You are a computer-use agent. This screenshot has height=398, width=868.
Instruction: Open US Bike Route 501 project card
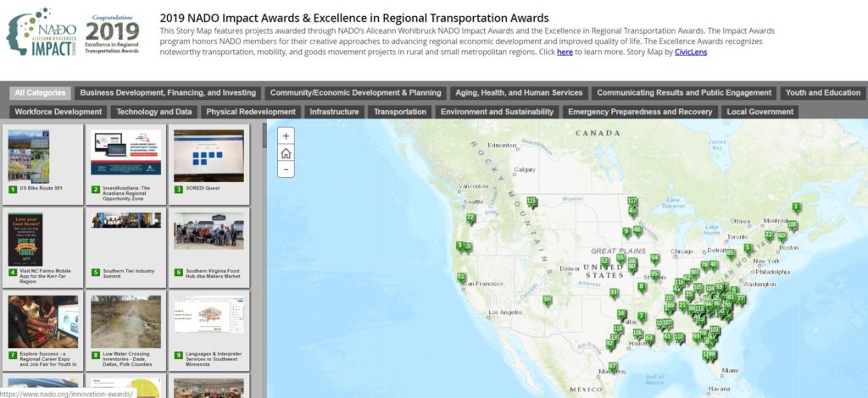[42, 163]
